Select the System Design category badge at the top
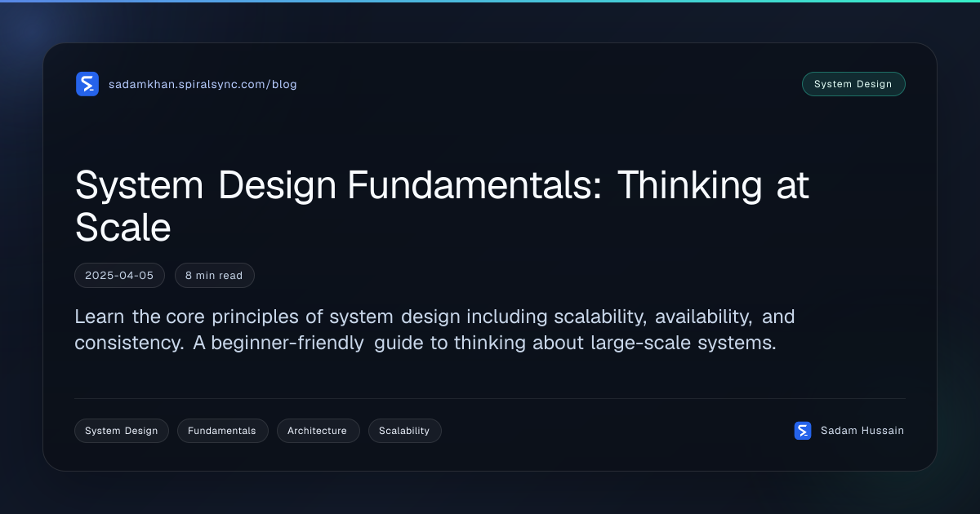The width and height of the screenshot is (980, 514). 853,84
